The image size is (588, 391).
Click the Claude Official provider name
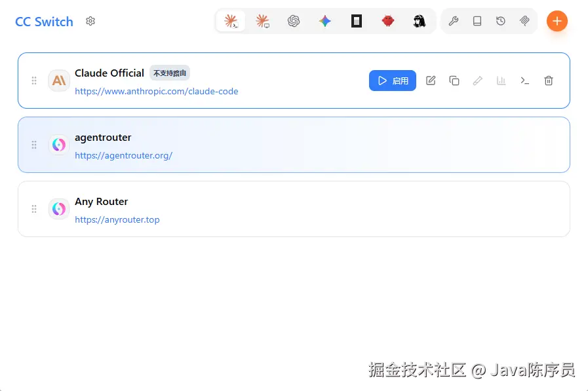109,73
